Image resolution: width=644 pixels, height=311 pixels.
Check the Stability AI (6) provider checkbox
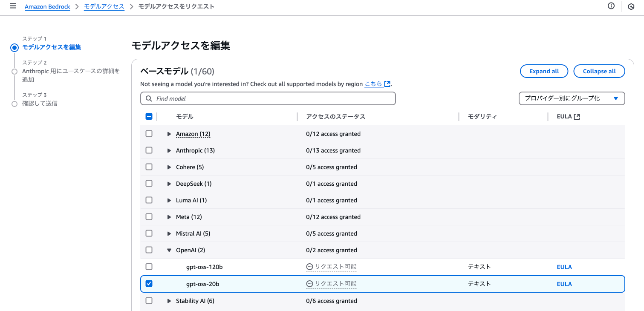coord(149,300)
